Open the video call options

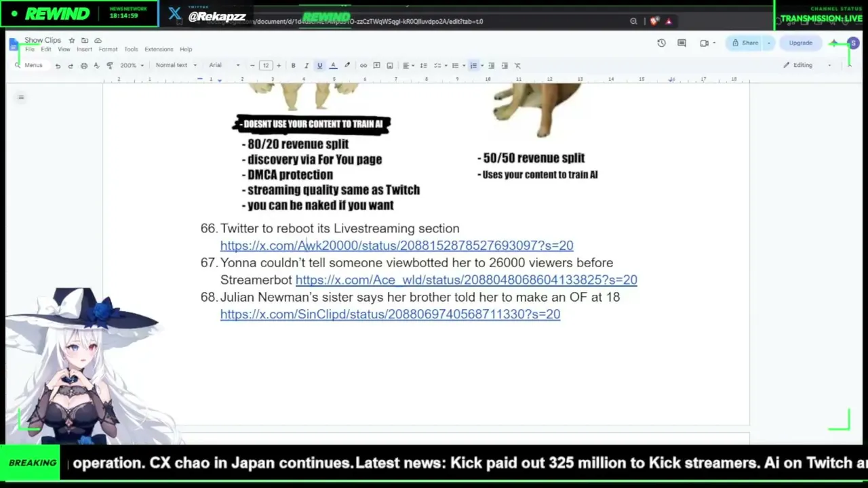[x=707, y=43]
